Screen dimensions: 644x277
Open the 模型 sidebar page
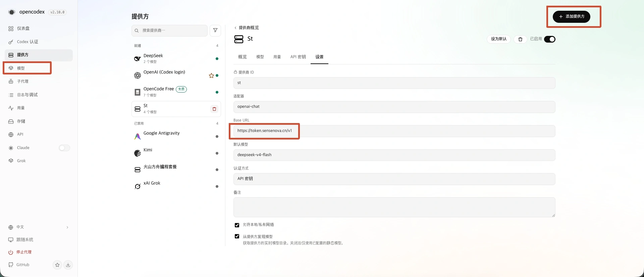39,68
